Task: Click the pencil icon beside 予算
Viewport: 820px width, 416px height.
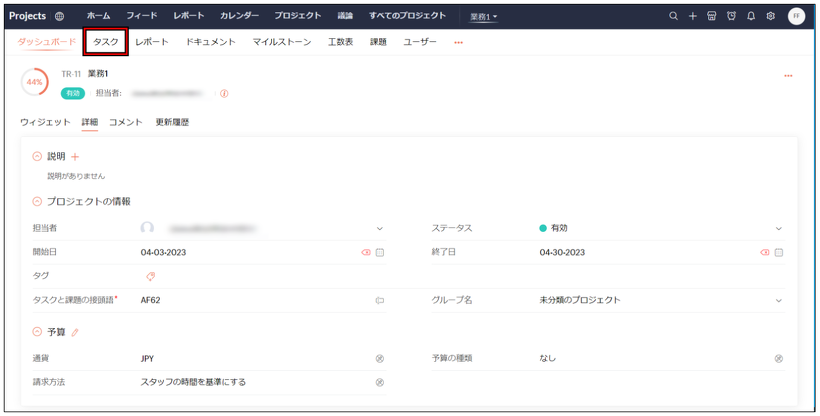Action: point(74,332)
